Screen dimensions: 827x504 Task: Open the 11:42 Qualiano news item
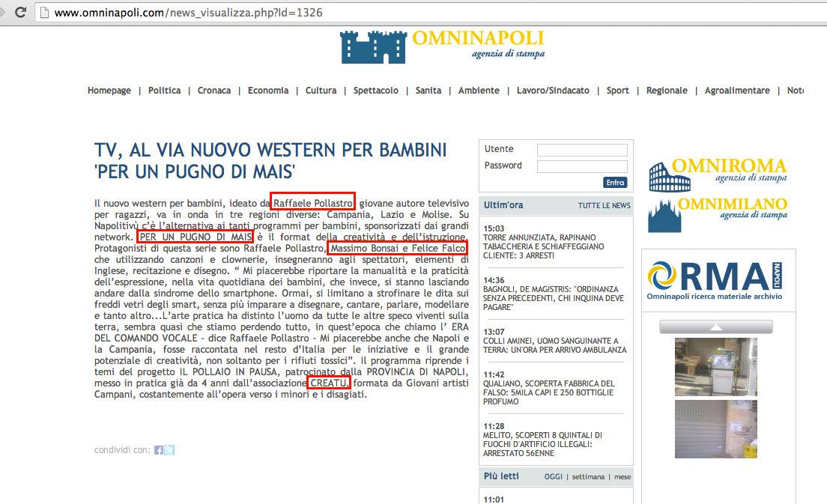(548, 388)
